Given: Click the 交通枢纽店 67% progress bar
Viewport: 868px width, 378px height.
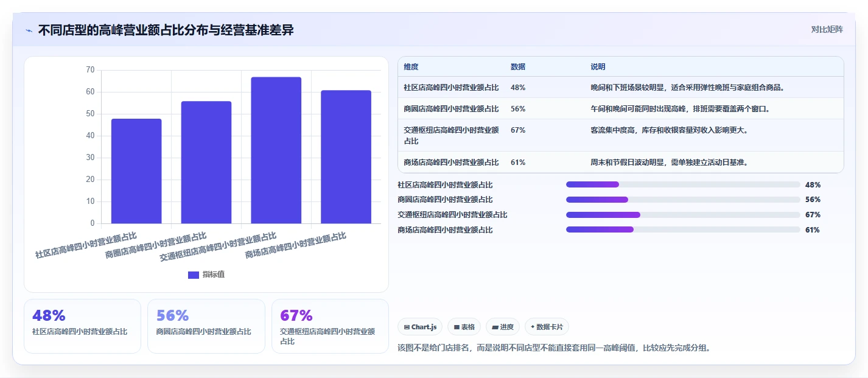Looking at the screenshot, I should point(683,215).
